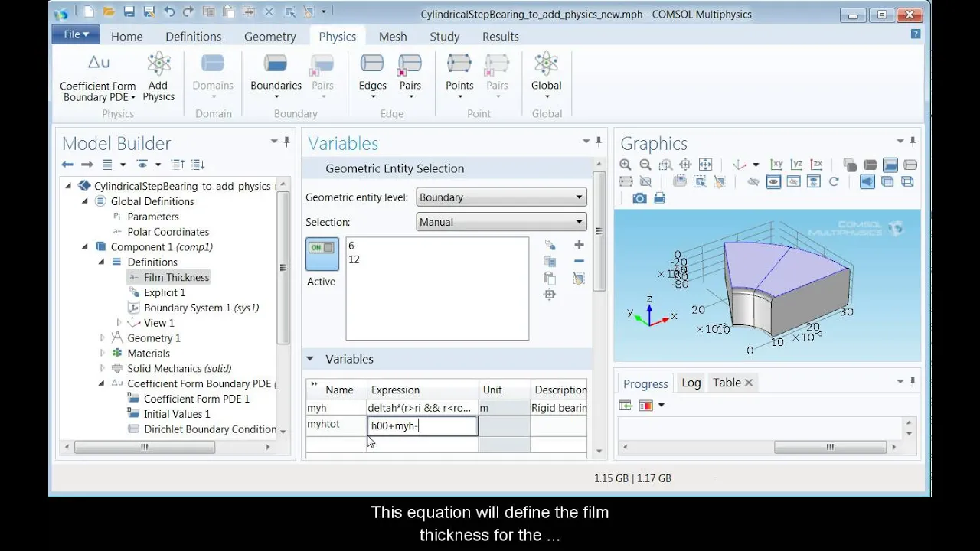Go to previous node in Model Builder
The width and height of the screenshot is (980, 551).
(67, 165)
